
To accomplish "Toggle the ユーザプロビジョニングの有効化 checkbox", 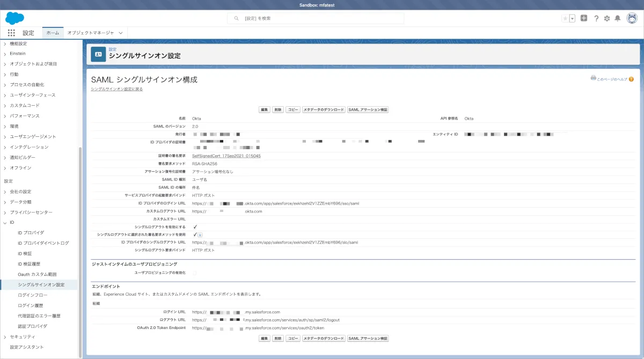I will click(195, 273).
